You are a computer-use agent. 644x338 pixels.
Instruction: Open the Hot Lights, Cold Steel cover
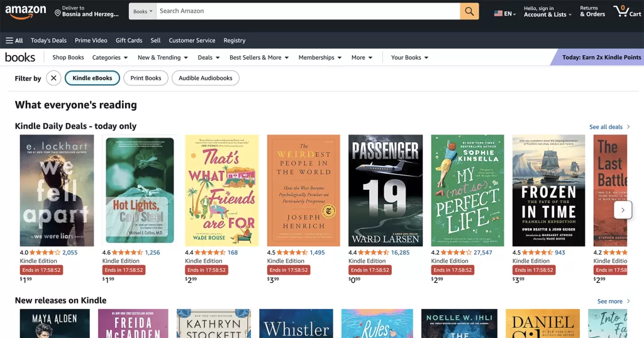tap(140, 190)
